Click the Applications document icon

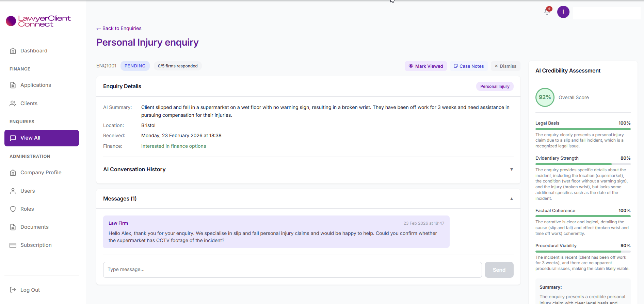(13, 85)
